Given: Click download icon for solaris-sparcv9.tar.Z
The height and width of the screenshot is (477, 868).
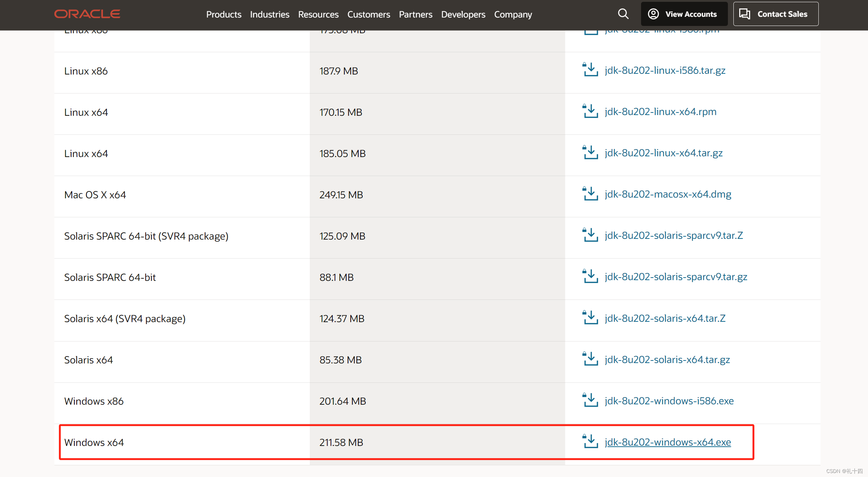Looking at the screenshot, I should click(590, 235).
